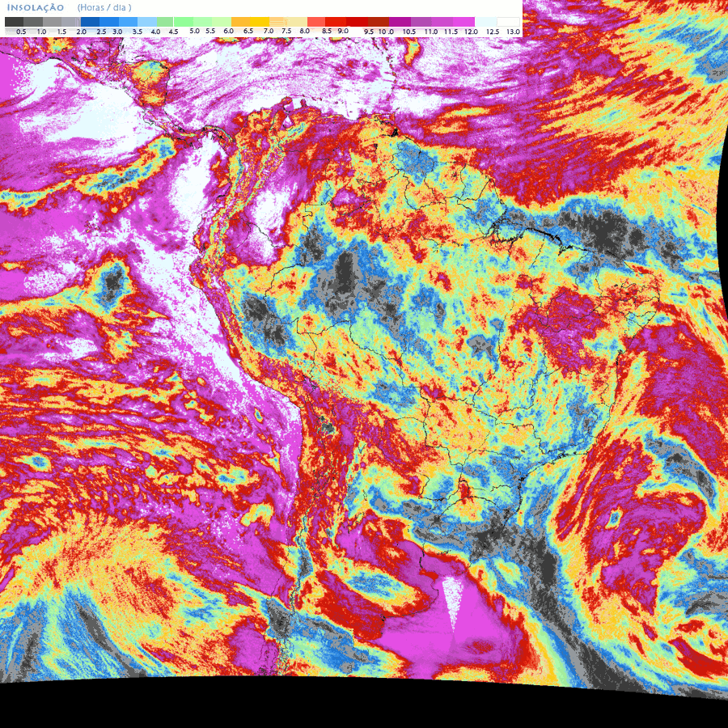Click the '5.5' legend value
The height and width of the screenshot is (728, 728).
(x=210, y=31)
